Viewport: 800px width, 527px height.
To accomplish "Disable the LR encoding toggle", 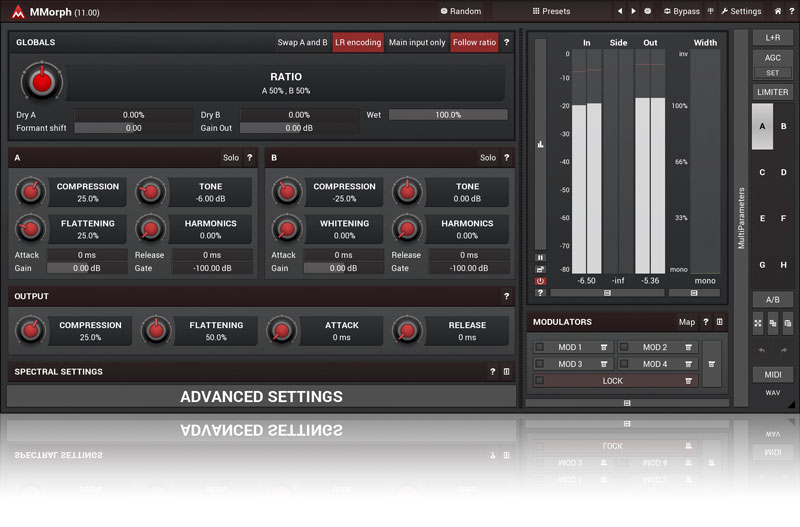I will [x=358, y=43].
